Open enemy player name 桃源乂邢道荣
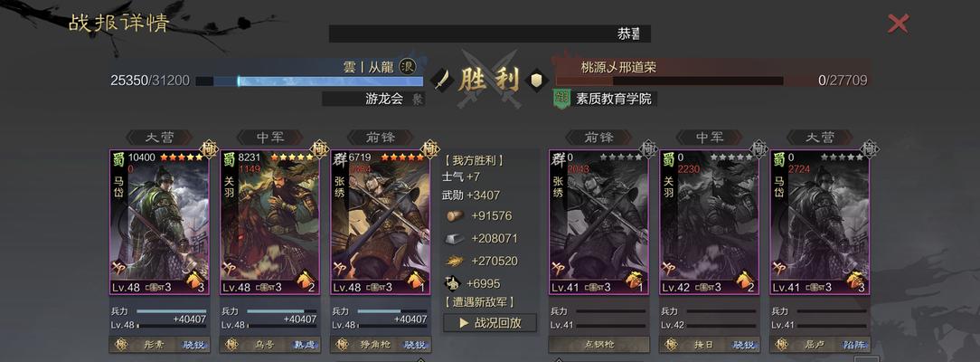The width and height of the screenshot is (980, 362). coord(618,67)
